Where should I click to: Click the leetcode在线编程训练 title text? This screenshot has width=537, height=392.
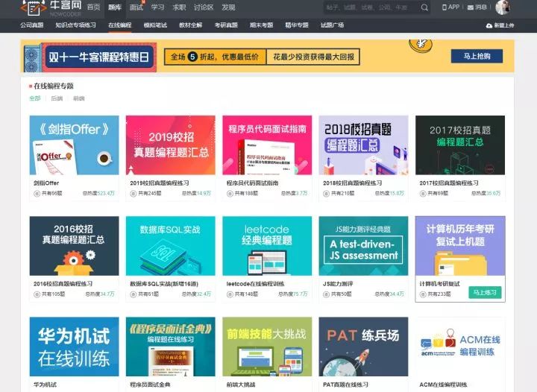[x=255, y=284]
